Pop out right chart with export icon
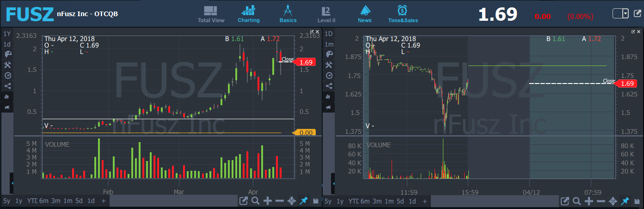The height and width of the screenshot is (209, 644). (565, 201)
